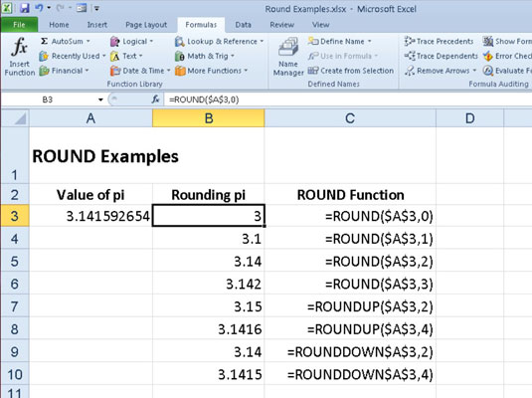The width and height of the screenshot is (532, 398).
Task: Click the Trace Precedents icon
Action: tap(409, 41)
